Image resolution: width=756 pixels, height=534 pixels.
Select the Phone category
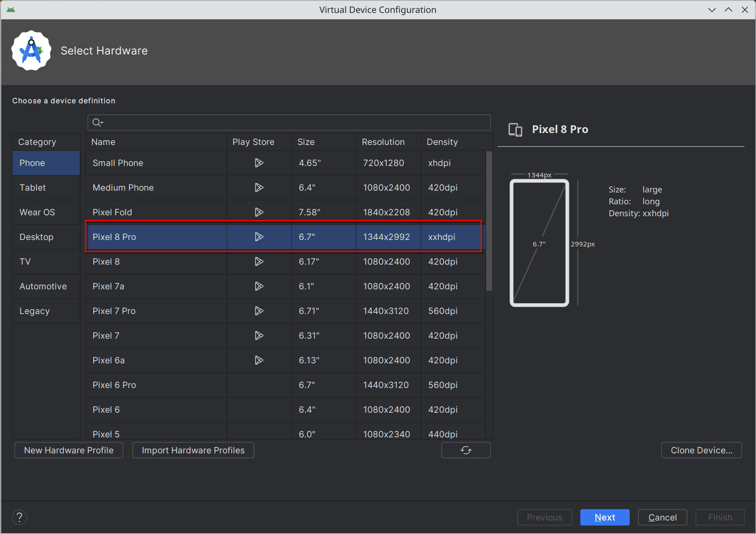(46, 163)
